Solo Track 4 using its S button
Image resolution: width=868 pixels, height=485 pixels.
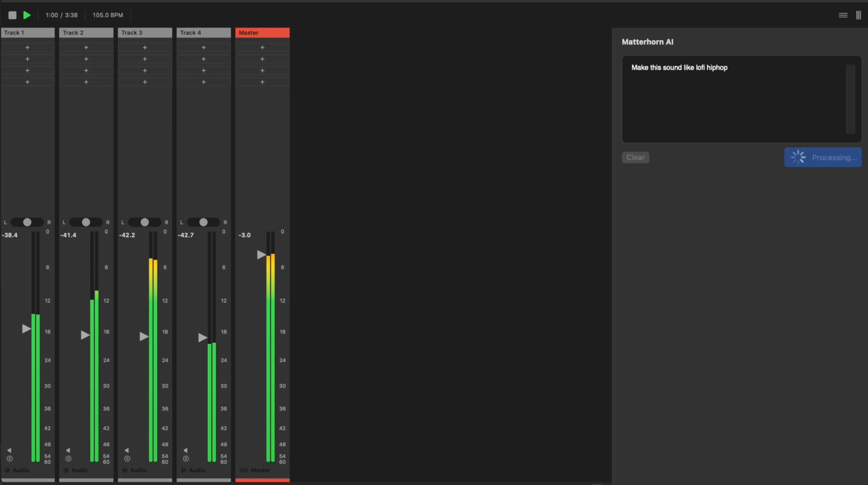pyautogui.click(x=186, y=459)
